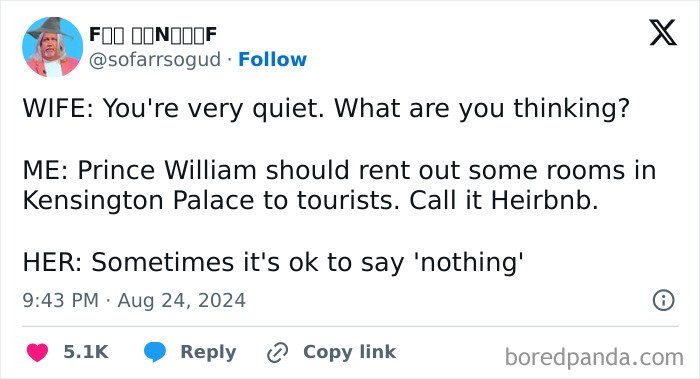Viewport: 700px width, 379px height.
Task: Click the ME: Prince William sentence
Action: tap(339, 185)
